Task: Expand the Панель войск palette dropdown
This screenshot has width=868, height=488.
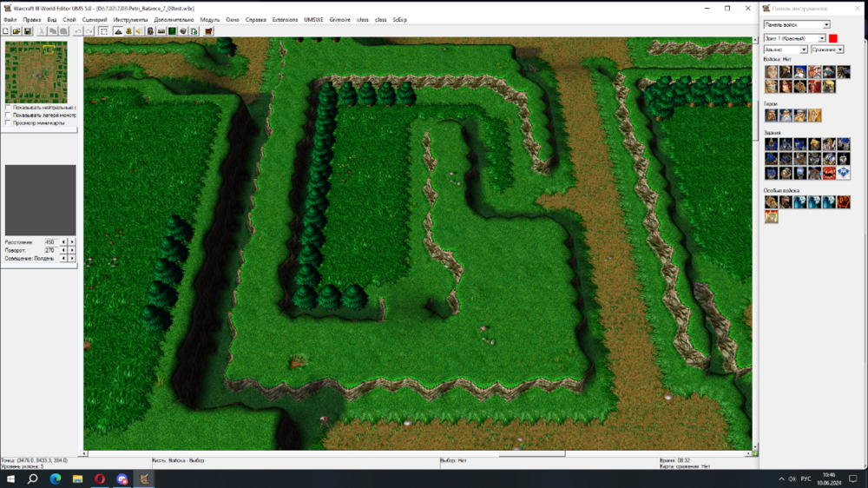Action: pos(825,24)
